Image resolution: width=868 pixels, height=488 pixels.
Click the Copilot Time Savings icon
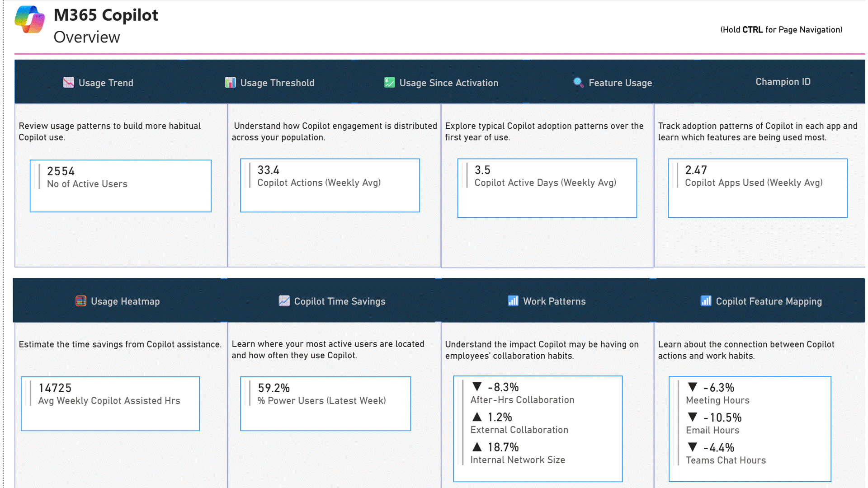pyautogui.click(x=284, y=301)
